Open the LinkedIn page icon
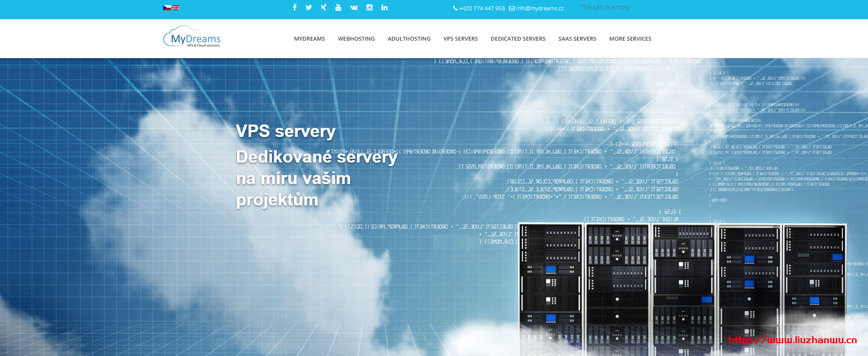 click(x=384, y=7)
